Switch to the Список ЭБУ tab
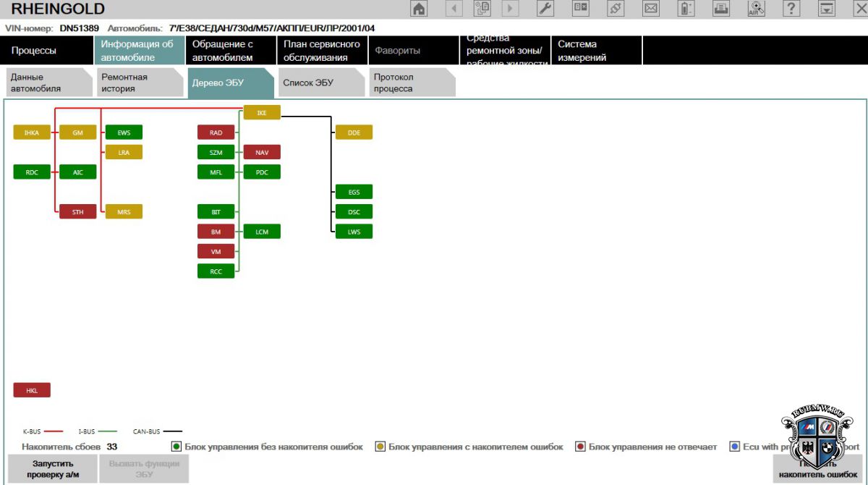The height and width of the screenshot is (485, 868). (x=321, y=83)
